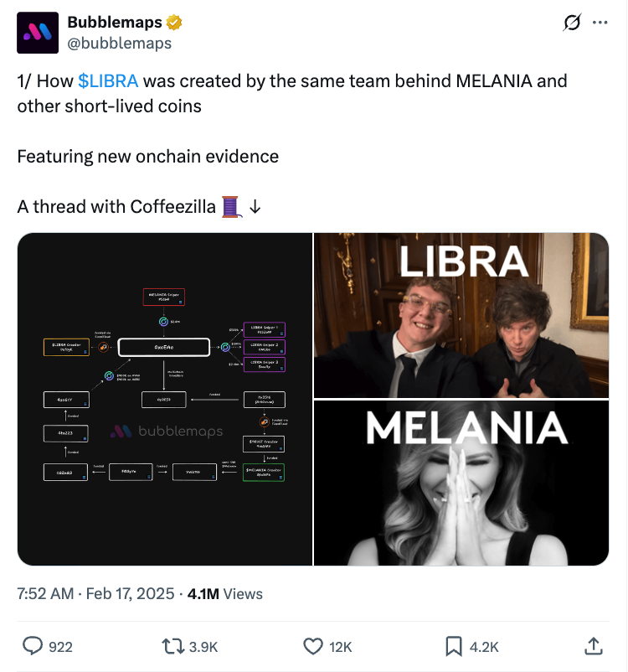The image size is (628, 672).
Task: Open the wallet flow diagram image
Action: coord(165,399)
